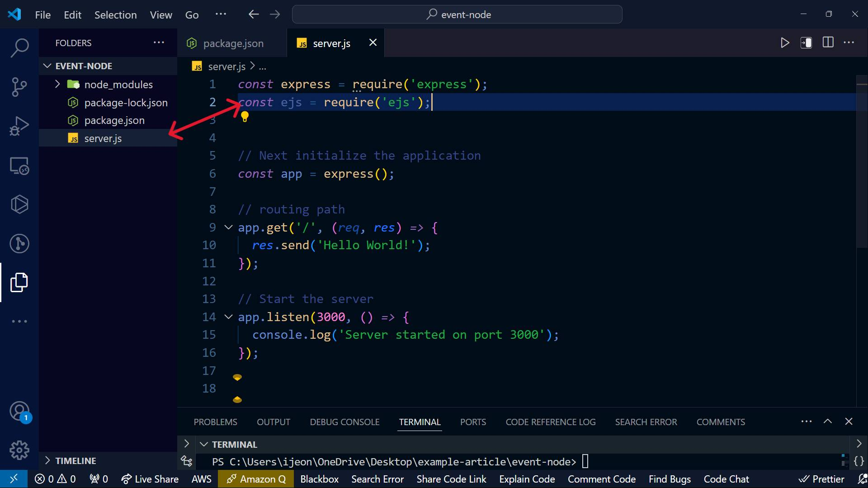Screen dimensions: 868x488
Task: Open the Source Control view
Action: pyautogui.click(x=19, y=87)
